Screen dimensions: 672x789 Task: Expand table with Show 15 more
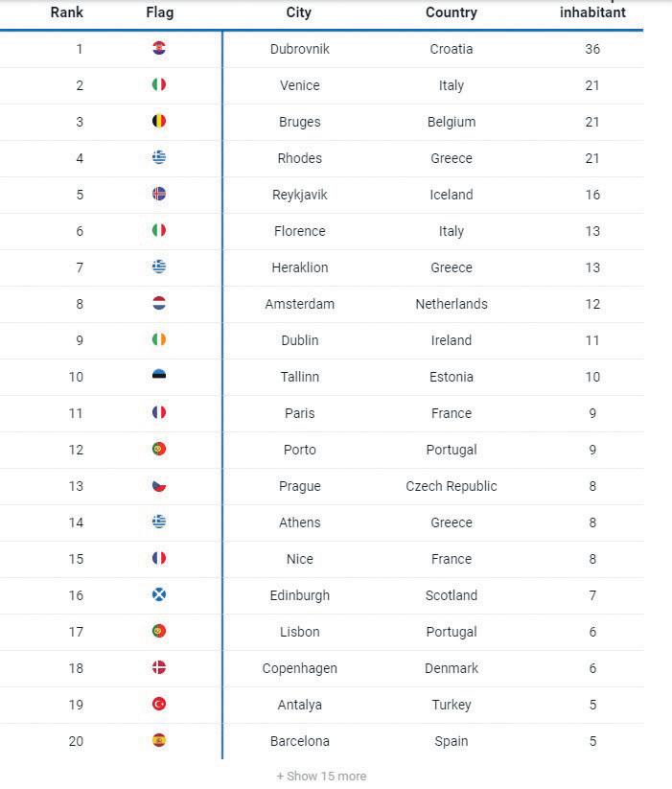[x=321, y=776]
